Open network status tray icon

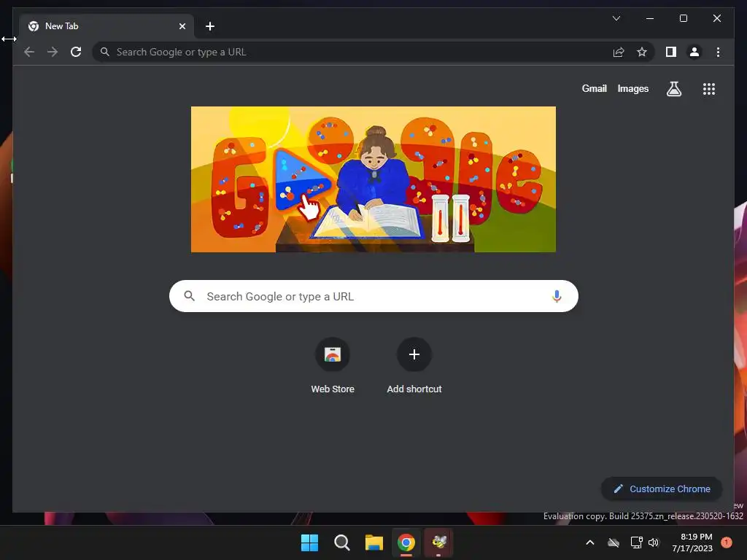(x=636, y=542)
